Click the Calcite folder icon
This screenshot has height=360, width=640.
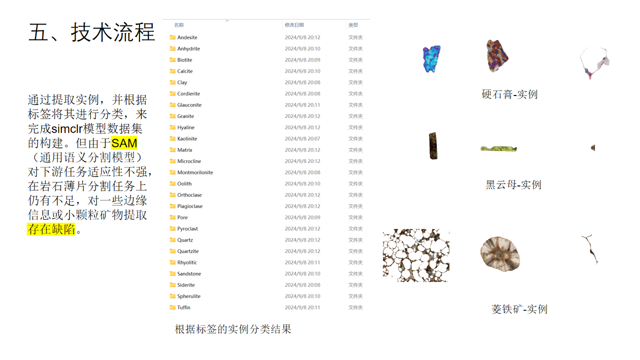(173, 71)
